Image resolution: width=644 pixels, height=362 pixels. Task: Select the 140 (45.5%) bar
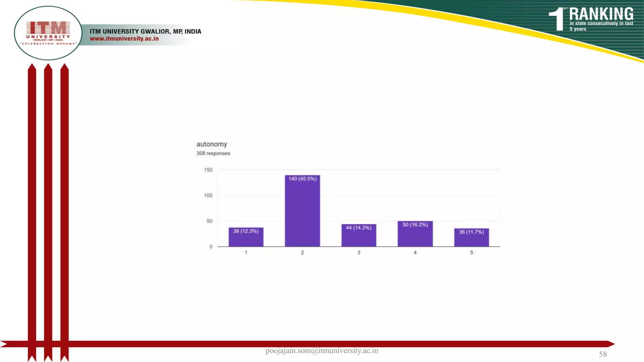click(302, 211)
